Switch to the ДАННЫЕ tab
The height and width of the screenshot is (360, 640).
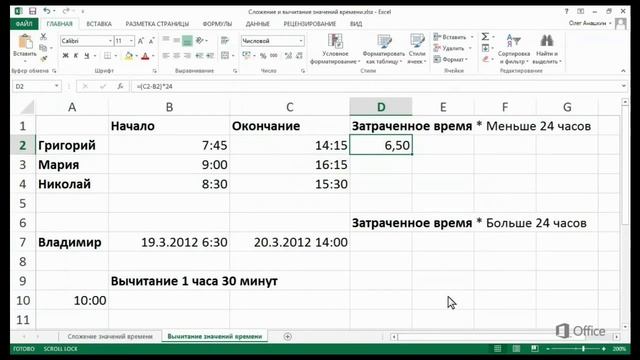coord(258,24)
